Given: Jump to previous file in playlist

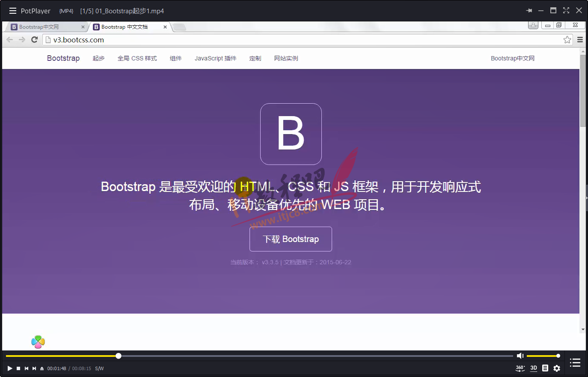Looking at the screenshot, I should [27, 368].
